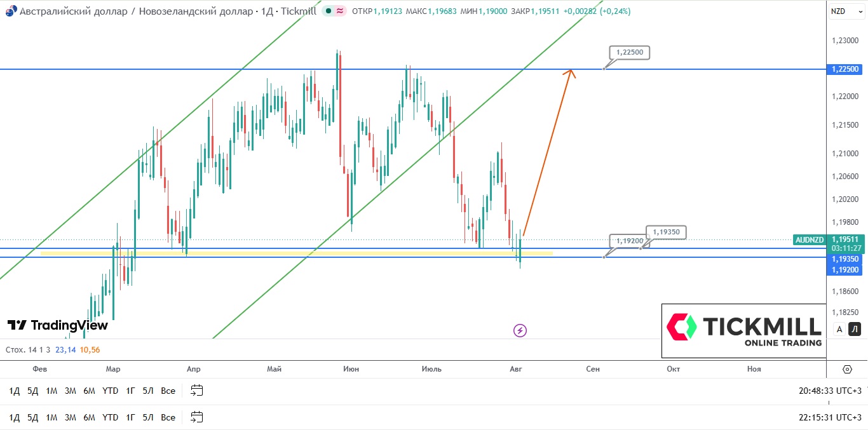The width and height of the screenshot is (868, 430).
Task: Click the Ноя label on the time axis
Action: (x=754, y=369)
